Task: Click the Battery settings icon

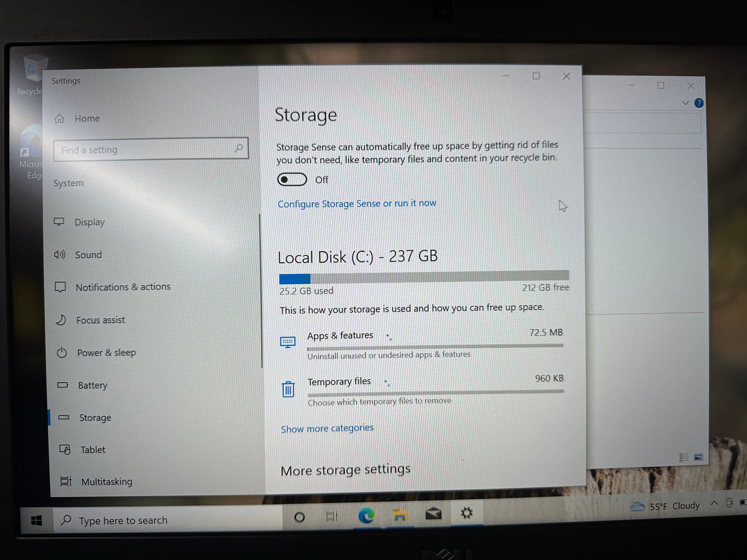Action: (x=63, y=385)
